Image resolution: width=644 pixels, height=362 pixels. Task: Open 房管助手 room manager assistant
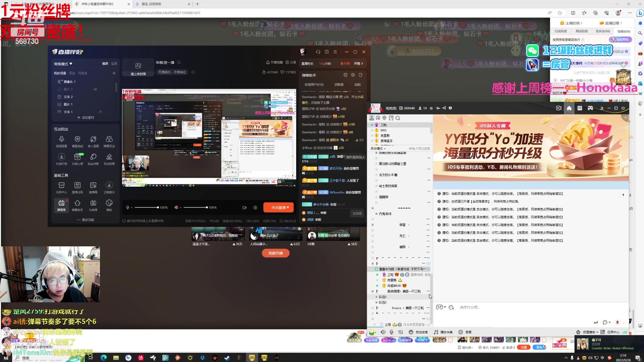[x=77, y=205]
